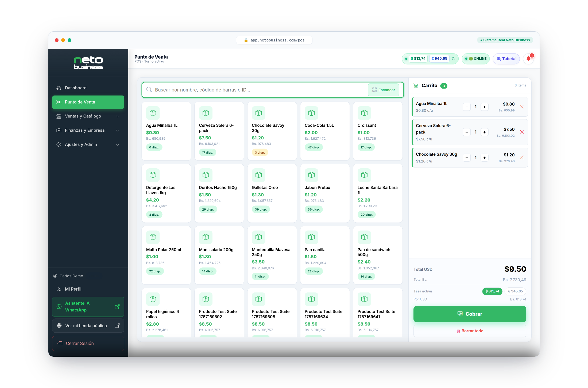Click the Coca-Cola 1.5L product box icon
Screen dimensions: 588x388
point(311,113)
